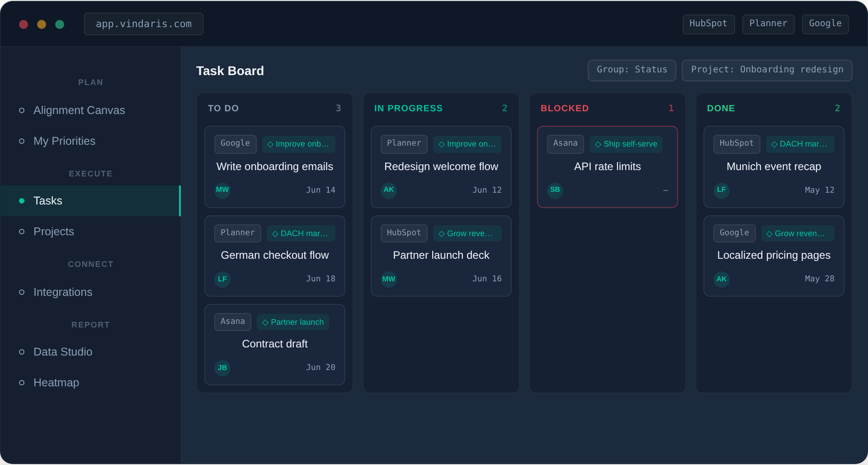Open the MW avatar on Write onboarding emails
The width and height of the screenshot is (868, 465).
point(222,190)
